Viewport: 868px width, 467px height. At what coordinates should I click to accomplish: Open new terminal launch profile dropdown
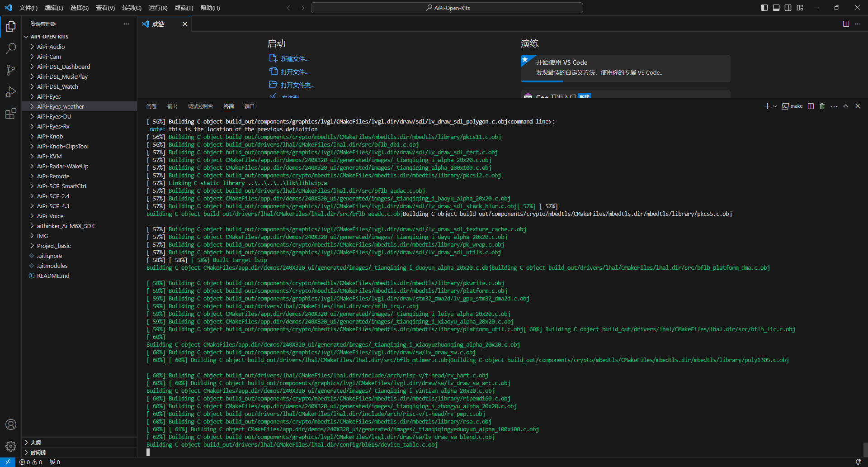[775, 106]
